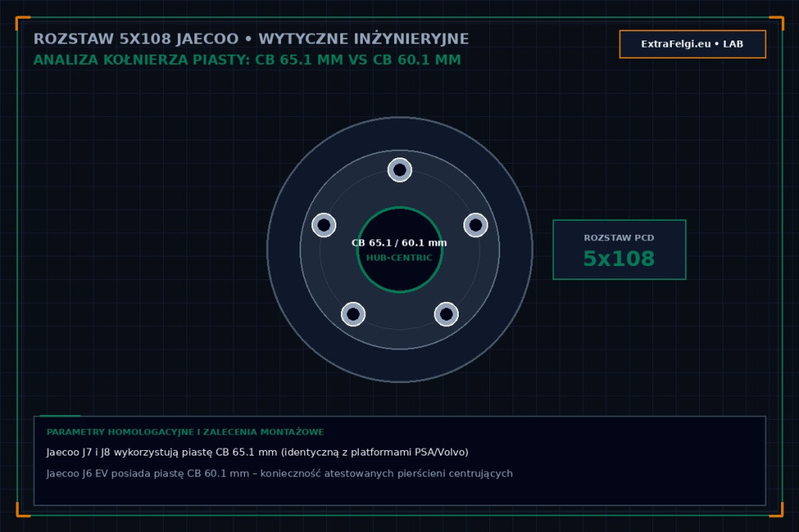Click the ANALIZA KOŁNIERZA PIASTY subtitle

[x=247, y=60]
